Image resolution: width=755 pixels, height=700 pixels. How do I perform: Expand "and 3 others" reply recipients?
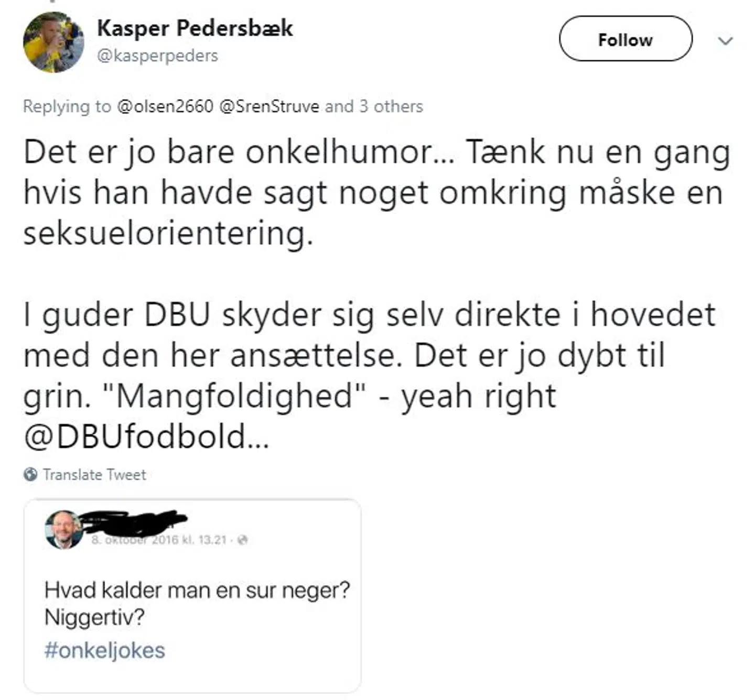[374, 106]
